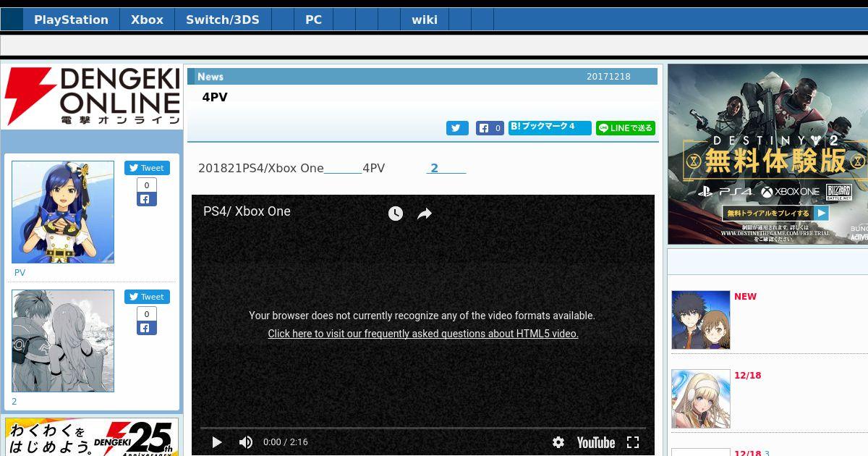Open the NEW article thumbnail with two characters
This screenshot has width=868, height=456.
click(701, 320)
